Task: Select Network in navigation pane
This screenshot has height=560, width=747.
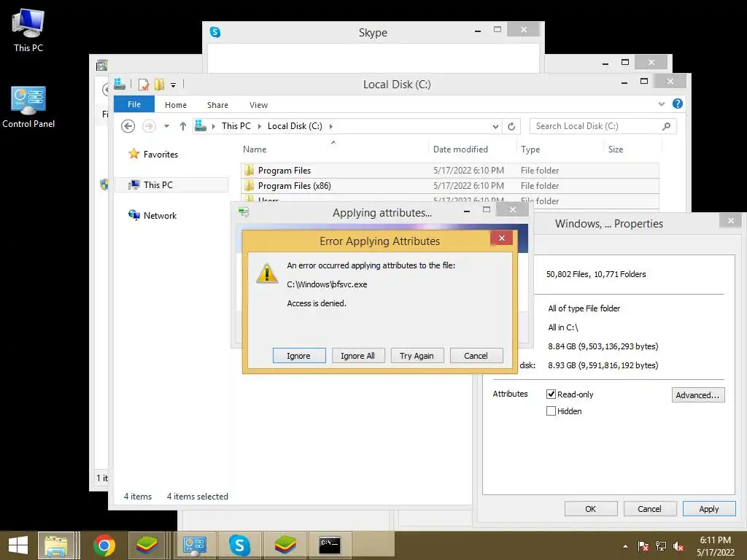Action: pos(152,215)
